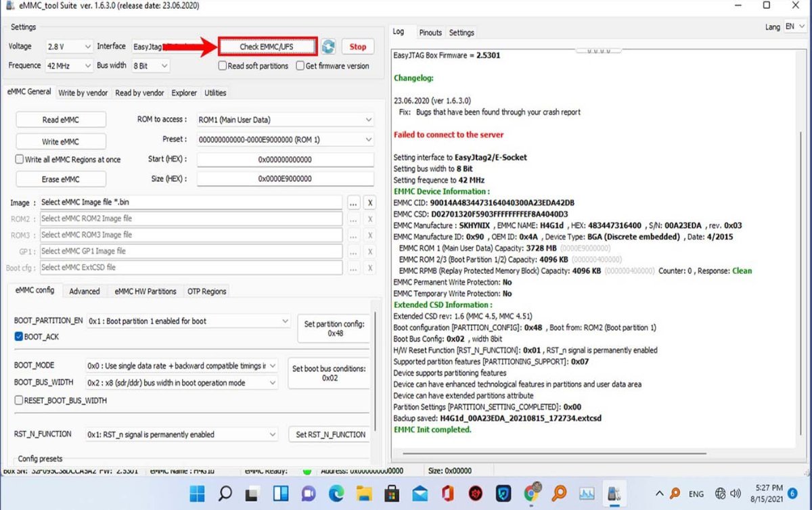Check Write all eMMC Regions at once

click(20, 160)
